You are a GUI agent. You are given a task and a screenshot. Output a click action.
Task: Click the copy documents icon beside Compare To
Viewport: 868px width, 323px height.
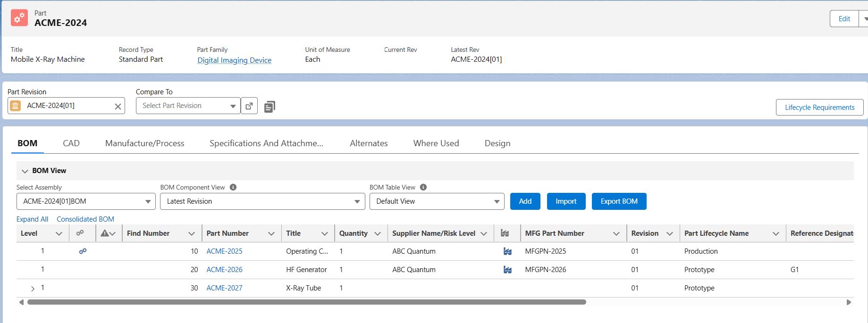pyautogui.click(x=270, y=107)
